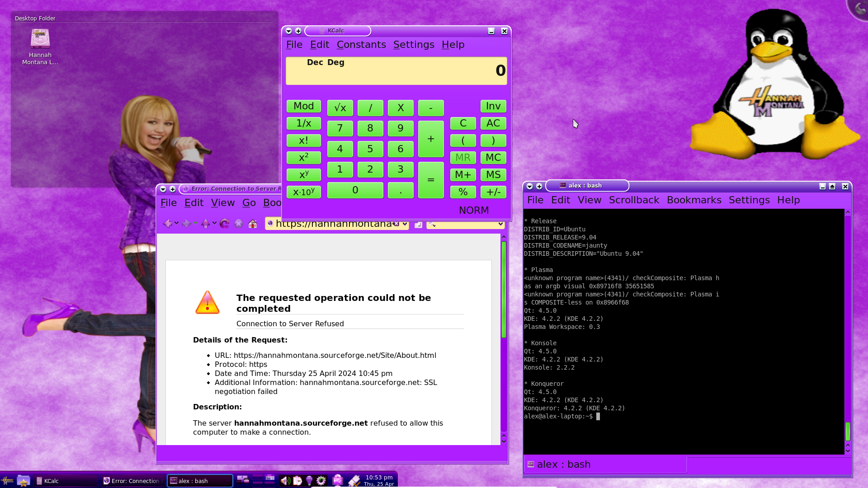
Task: Toggle the Inv inverse mode in KCalc
Action: tap(493, 106)
